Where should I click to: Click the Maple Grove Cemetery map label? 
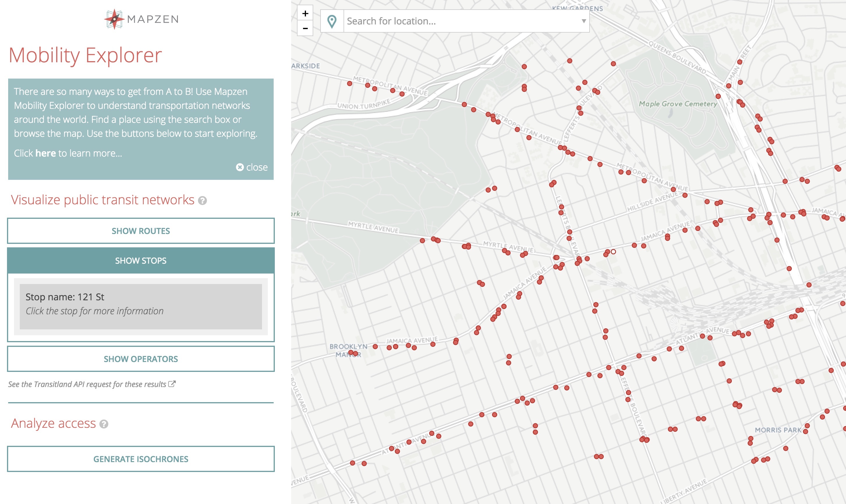tap(678, 104)
